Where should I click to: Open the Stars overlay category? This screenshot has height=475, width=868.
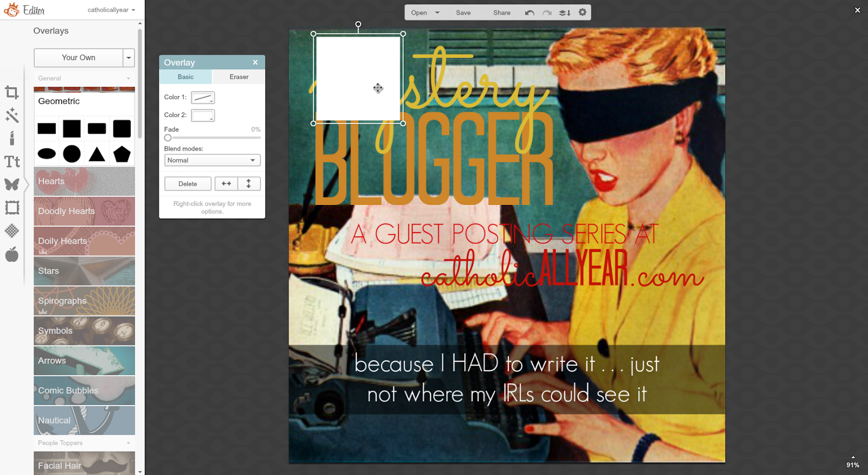coord(84,271)
